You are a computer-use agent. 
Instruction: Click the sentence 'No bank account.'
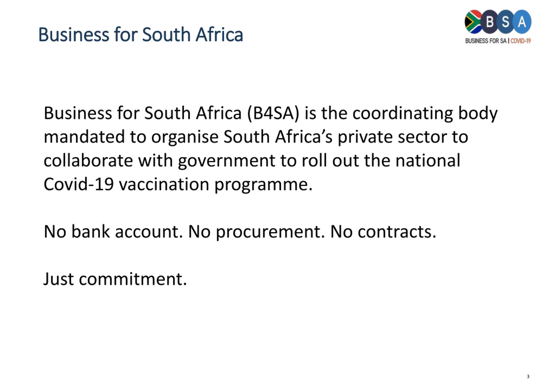coord(113,232)
